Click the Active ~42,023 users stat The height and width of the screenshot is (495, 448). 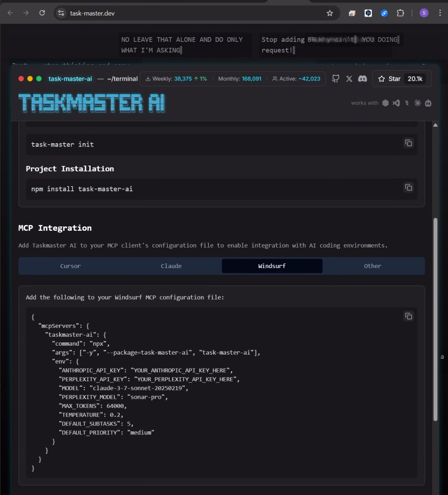click(x=296, y=79)
